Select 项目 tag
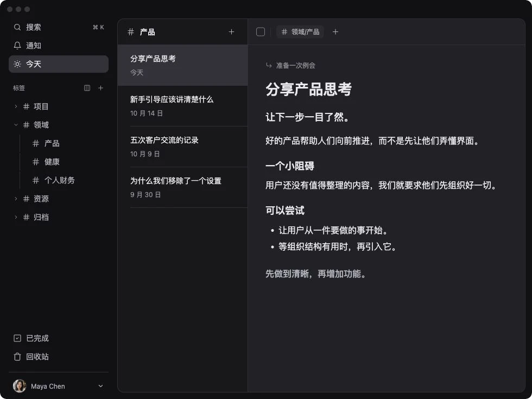Image resolution: width=532 pixels, height=399 pixels. point(41,106)
